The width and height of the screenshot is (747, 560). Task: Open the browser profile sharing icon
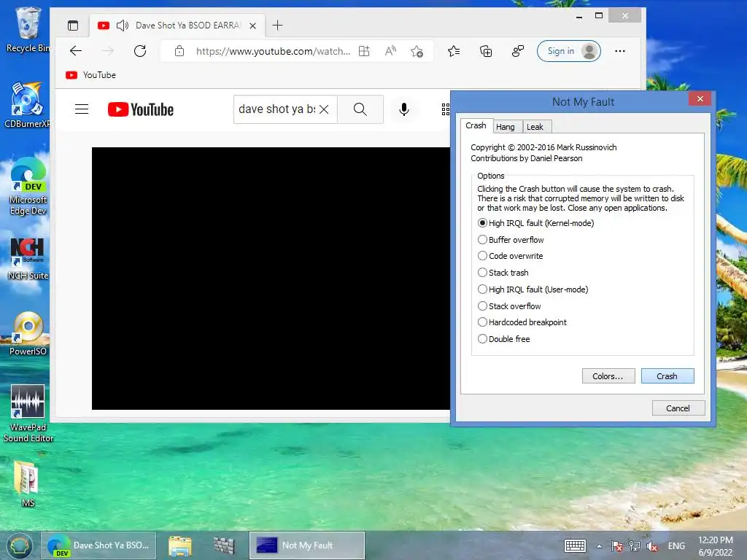point(518,51)
